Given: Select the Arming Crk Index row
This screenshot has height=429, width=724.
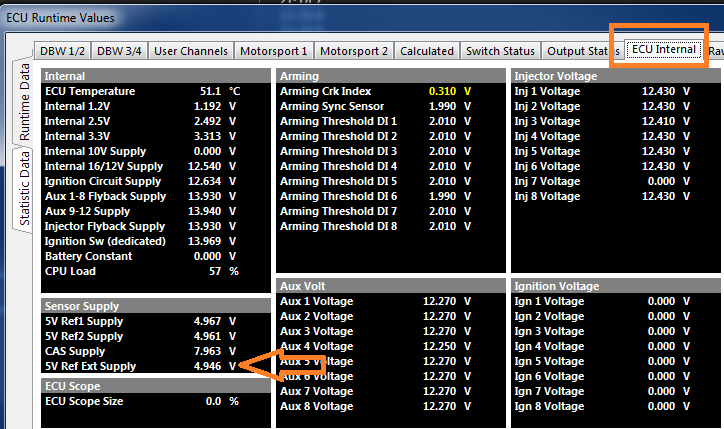Looking at the screenshot, I should pos(391,91).
